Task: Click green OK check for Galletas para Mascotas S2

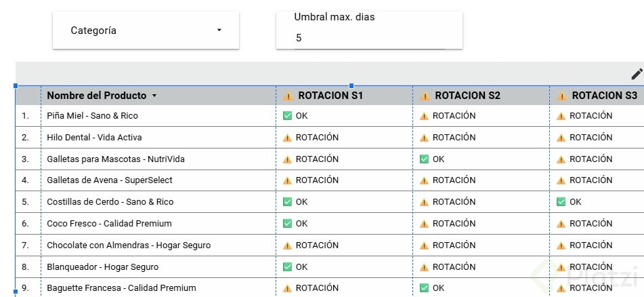Action: click(425, 159)
